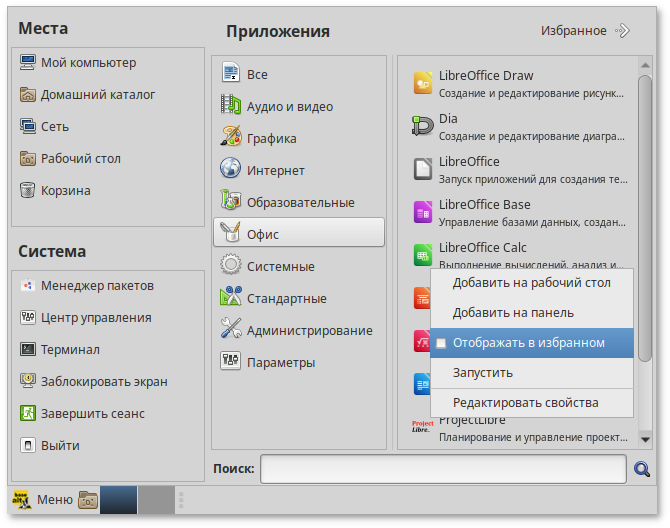Switch to Favorites via 'Избранное' arrow

click(x=622, y=31)
